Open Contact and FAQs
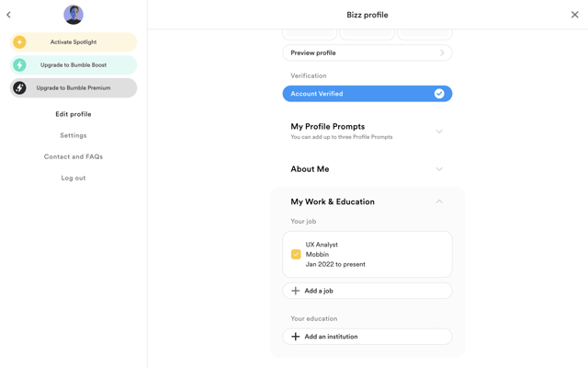The image size is (588, 368). click(x=73, y=156)
